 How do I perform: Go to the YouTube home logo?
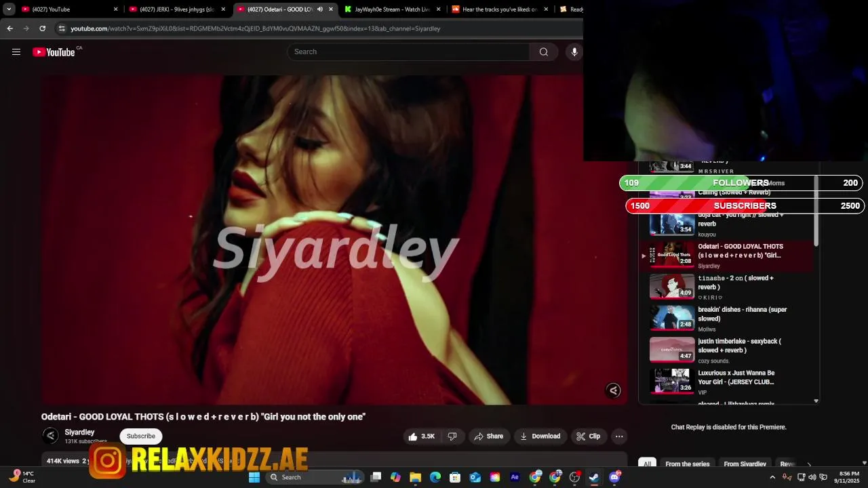pyautogui.click(x=54, y=52)
